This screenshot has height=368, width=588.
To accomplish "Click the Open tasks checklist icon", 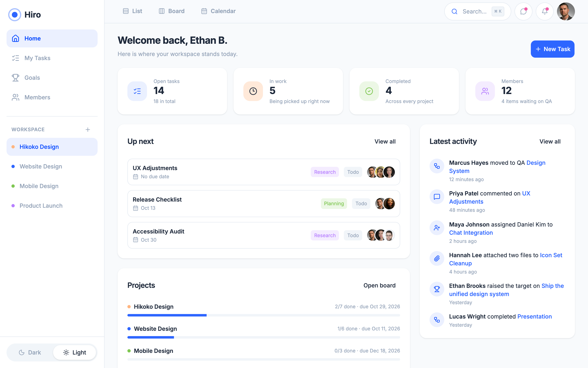I will click(137, 91).
